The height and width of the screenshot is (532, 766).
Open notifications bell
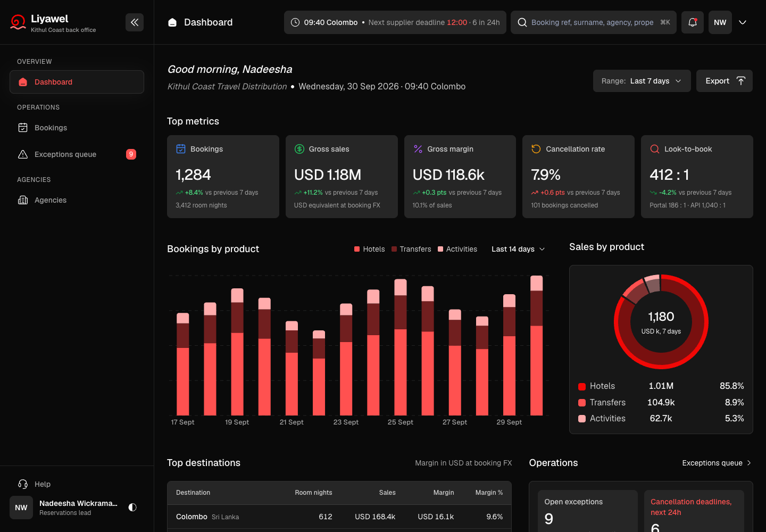tap(693, 22)
